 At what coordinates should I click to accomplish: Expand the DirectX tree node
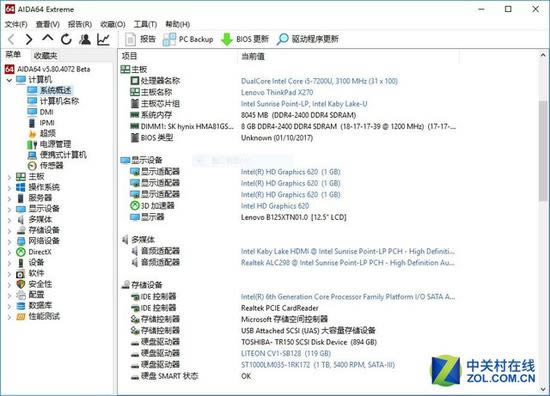point(9,252)
